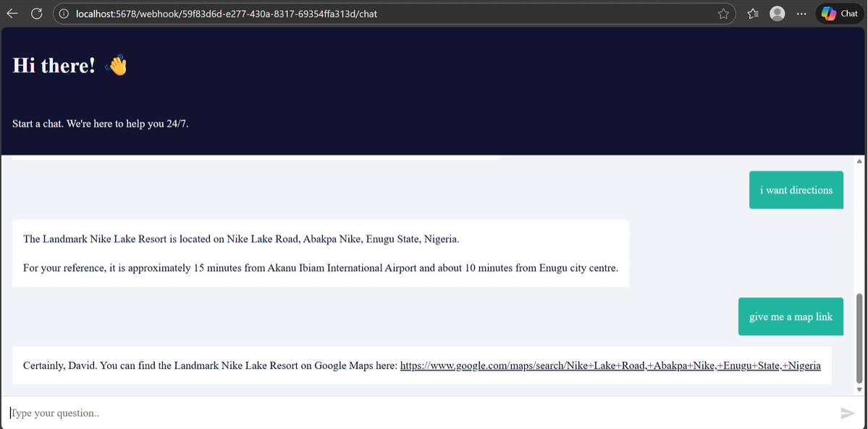Reload the page with the refresh icon

pos(37,14)
